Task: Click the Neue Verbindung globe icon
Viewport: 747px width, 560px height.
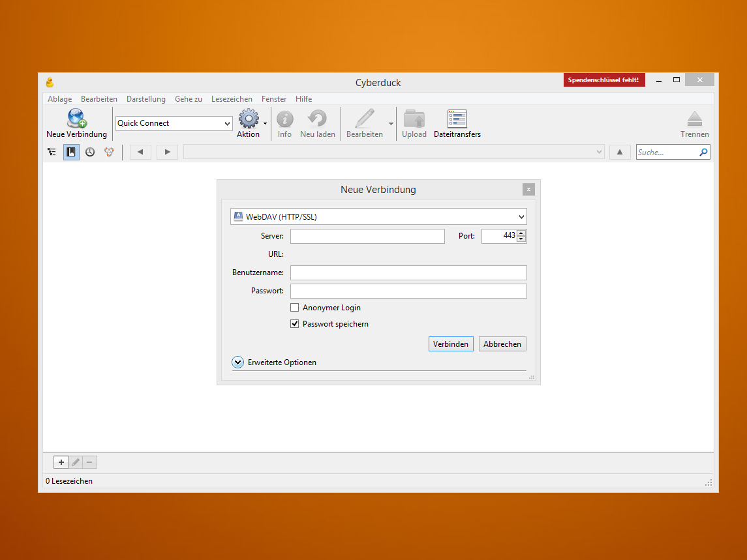Action: [x=76, y=119]
